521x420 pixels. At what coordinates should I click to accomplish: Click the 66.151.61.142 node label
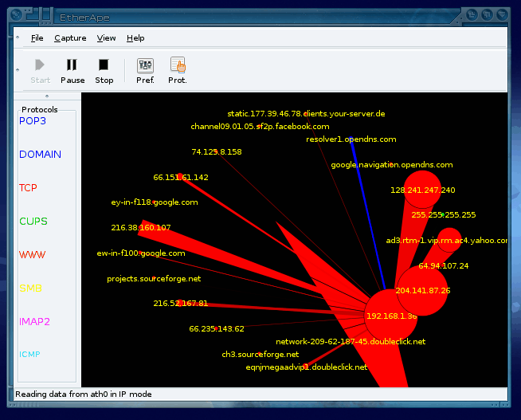click(x=181, y=178)
